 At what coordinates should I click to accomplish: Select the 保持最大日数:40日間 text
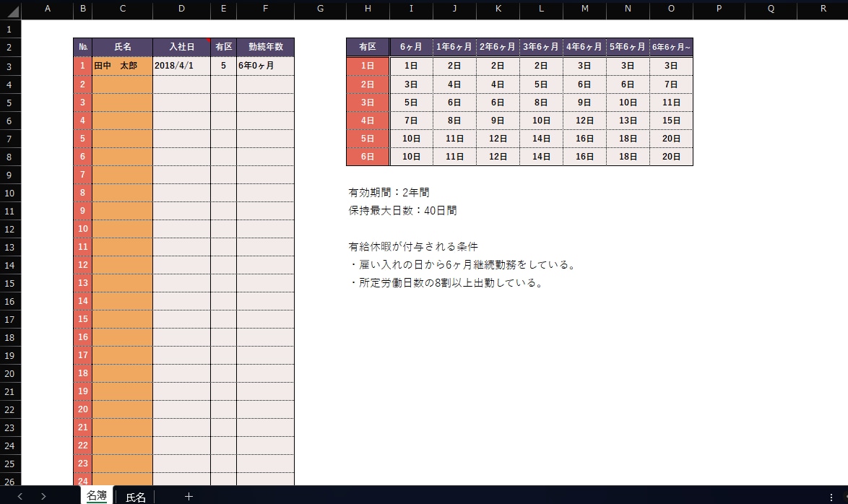[403, 210]
